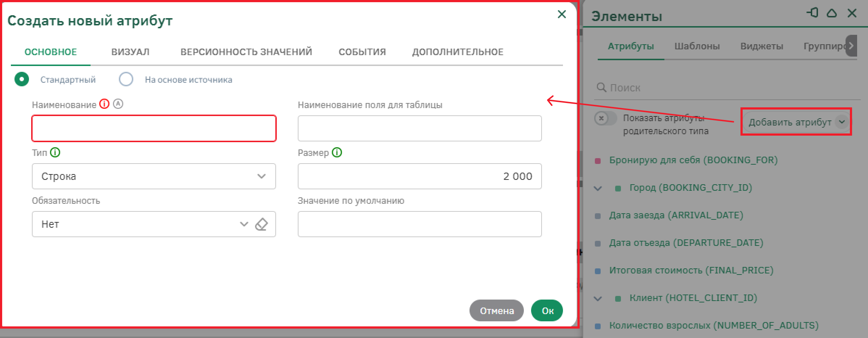
Task: Toggle Показать атрибуты родительского типа switch
Action: [x=605, y=118]
